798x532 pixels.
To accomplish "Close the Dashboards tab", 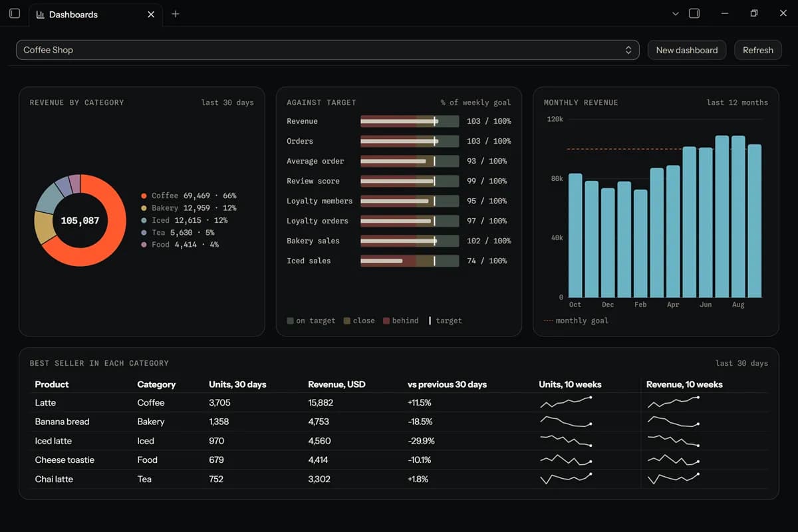I will (x=151, y=14).
